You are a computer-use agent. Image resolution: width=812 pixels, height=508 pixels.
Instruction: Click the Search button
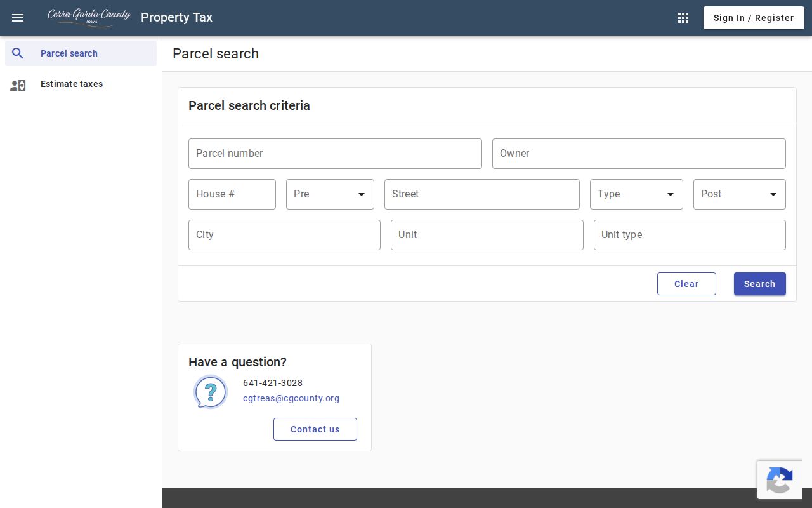tap(760, 284)
